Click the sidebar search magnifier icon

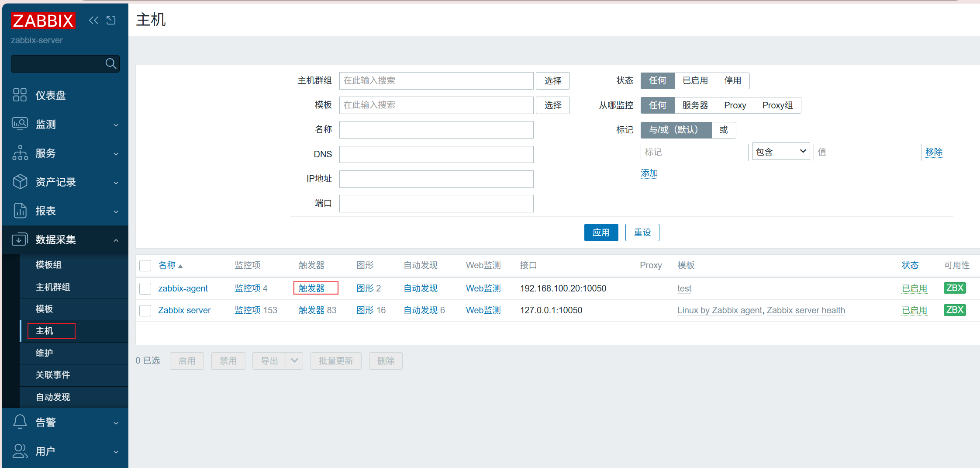(111, 64)
